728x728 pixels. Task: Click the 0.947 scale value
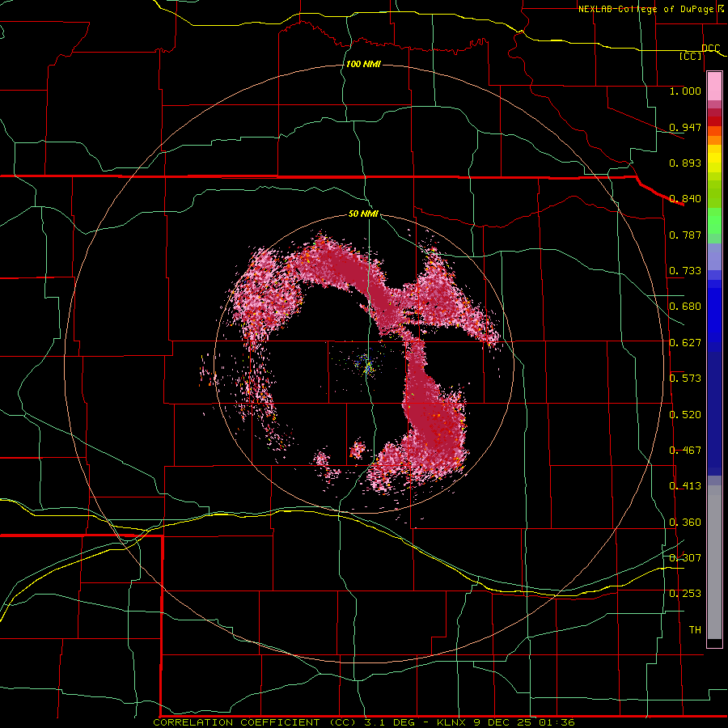pyautogui.click(x=685, y=127)
